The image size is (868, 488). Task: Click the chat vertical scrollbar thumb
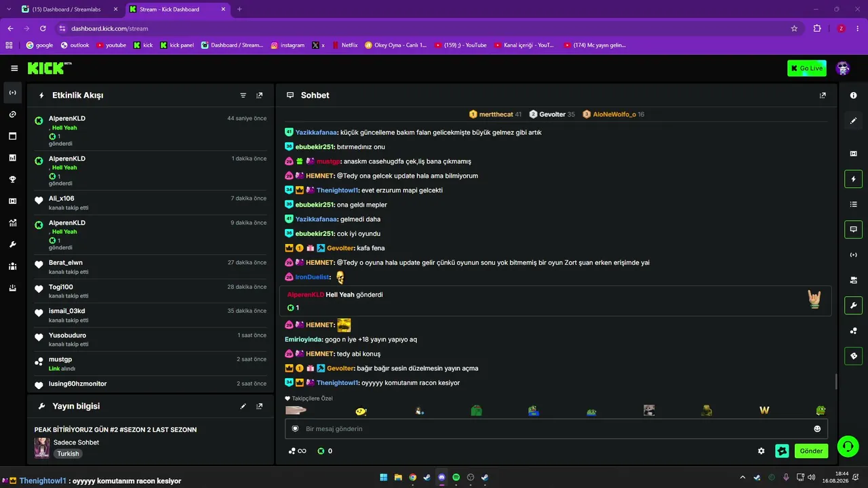(x=835, y=382)
